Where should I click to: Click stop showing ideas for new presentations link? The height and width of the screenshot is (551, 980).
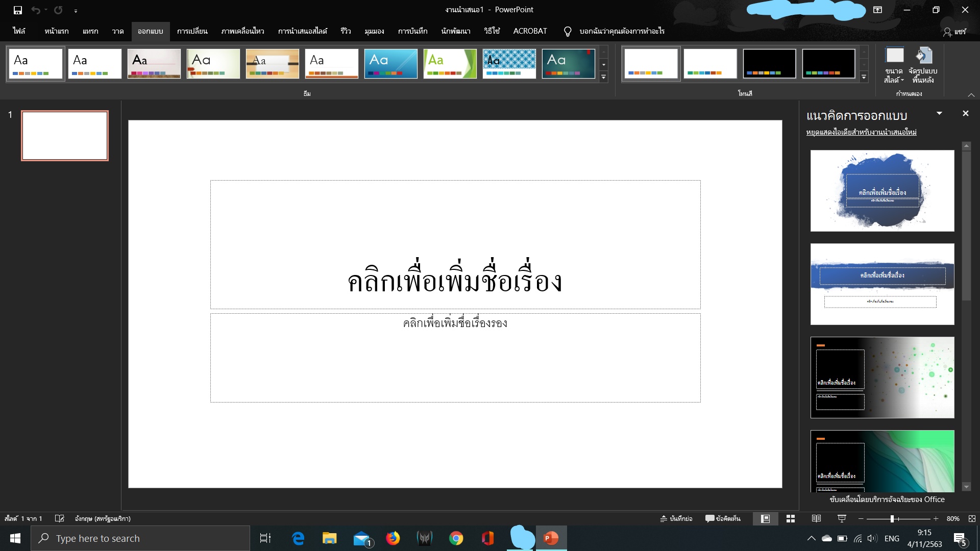(x=861, y=132)
